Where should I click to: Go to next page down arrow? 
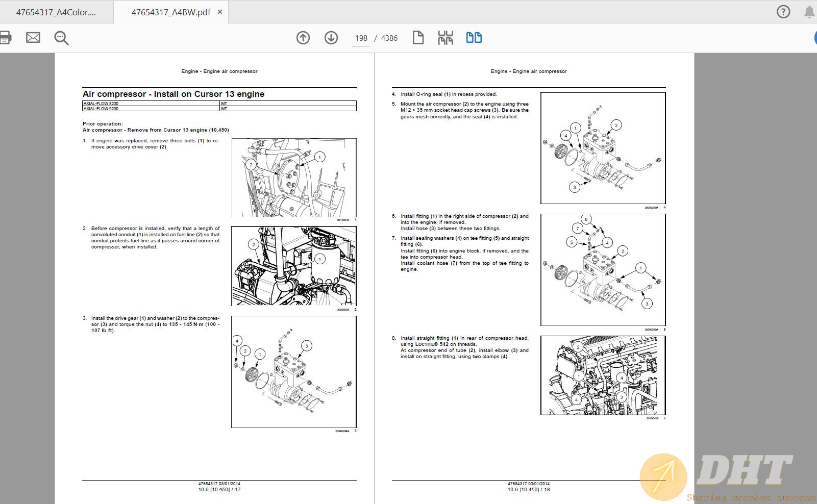[331, 38]
